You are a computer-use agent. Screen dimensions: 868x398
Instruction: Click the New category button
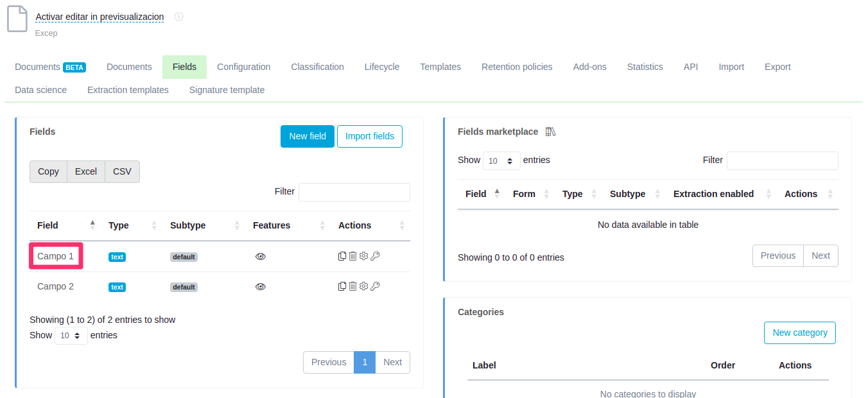(799, 333)
